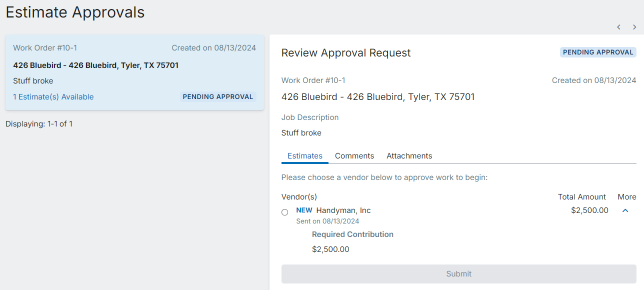Click the NEW badge beside Handyman, Inc

pyautogui.click(x=304, y=210)
